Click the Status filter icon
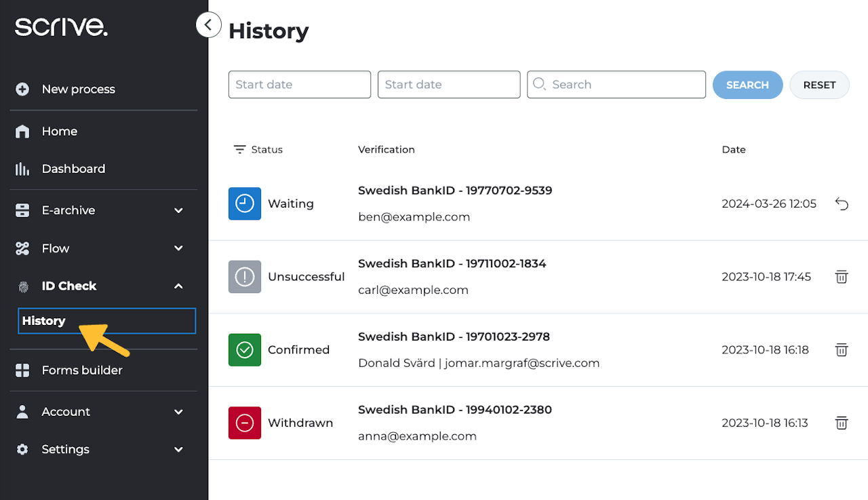 point(239,149)
